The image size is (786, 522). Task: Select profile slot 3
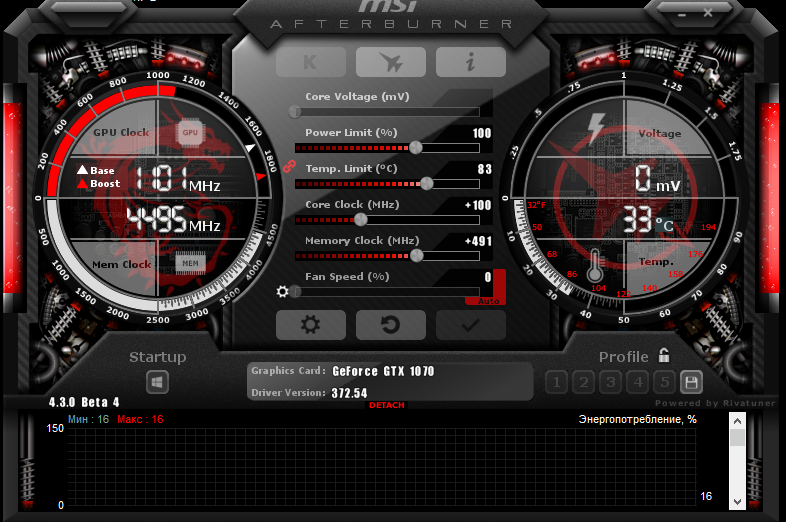pyautogui.click(x=611, y=383)
